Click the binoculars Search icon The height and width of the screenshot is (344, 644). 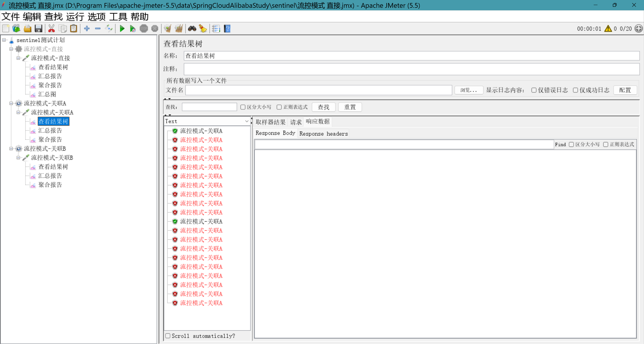[x=192, y=29]
